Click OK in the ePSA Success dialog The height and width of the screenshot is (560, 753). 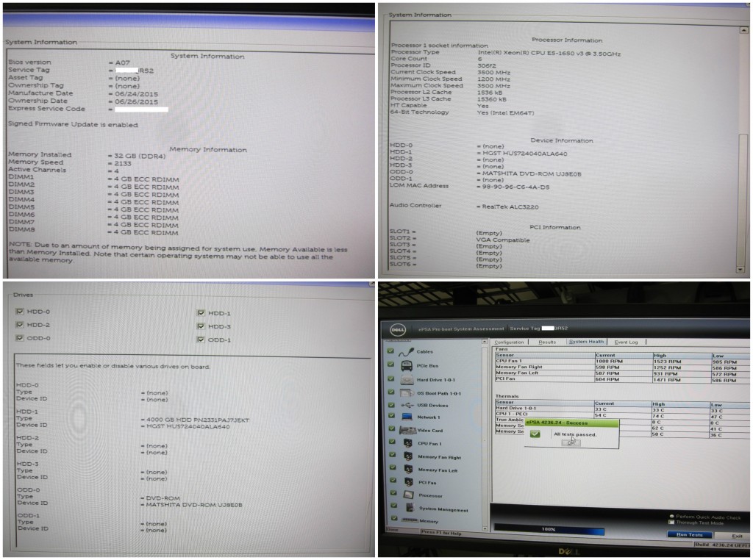coord(571,442)
